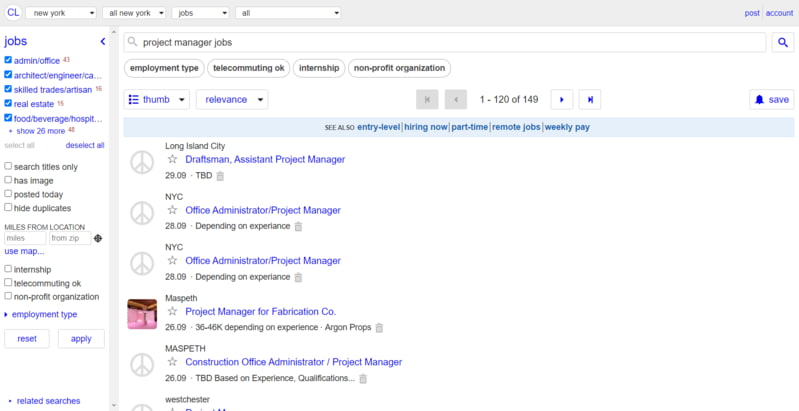Click the post link
Viewport: 799px width, 411px height.
pyautogui.click(x=752, y=13)
